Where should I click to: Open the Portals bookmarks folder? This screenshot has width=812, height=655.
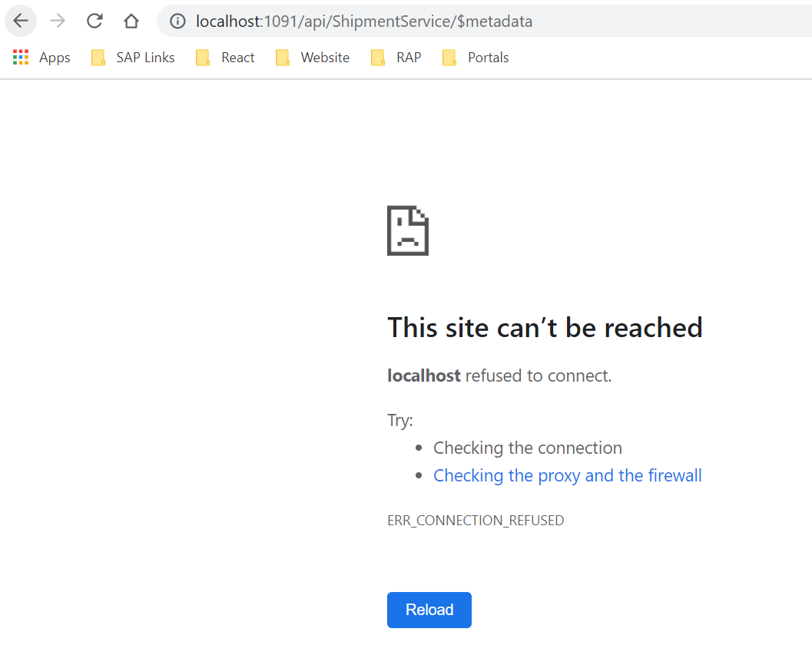pos(487,57)
